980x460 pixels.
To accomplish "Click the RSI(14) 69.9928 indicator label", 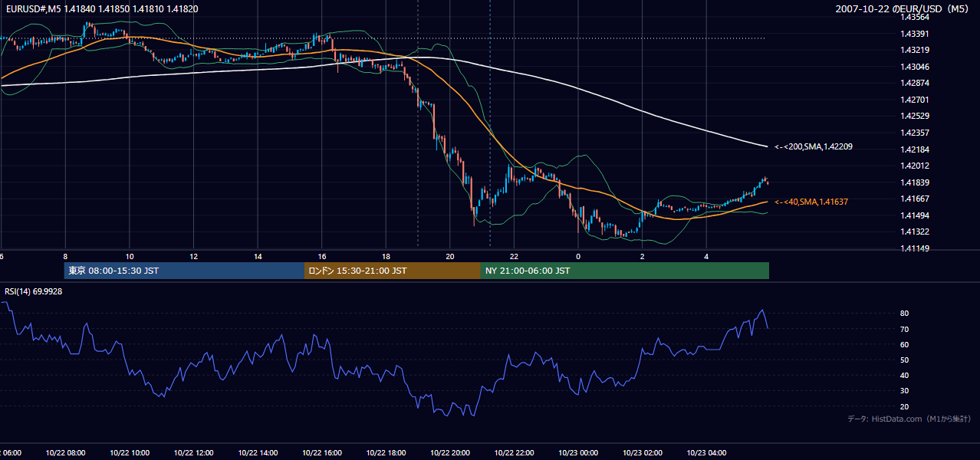I will point(34,291).
